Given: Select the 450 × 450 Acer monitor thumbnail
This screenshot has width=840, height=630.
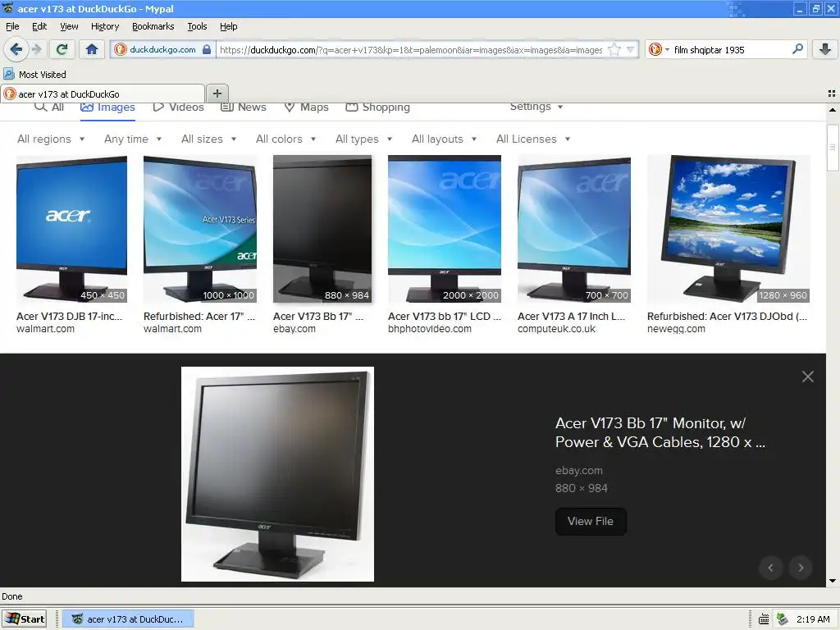Looking at the screenshot, I should pyautogui.click(x=72, y=230).
